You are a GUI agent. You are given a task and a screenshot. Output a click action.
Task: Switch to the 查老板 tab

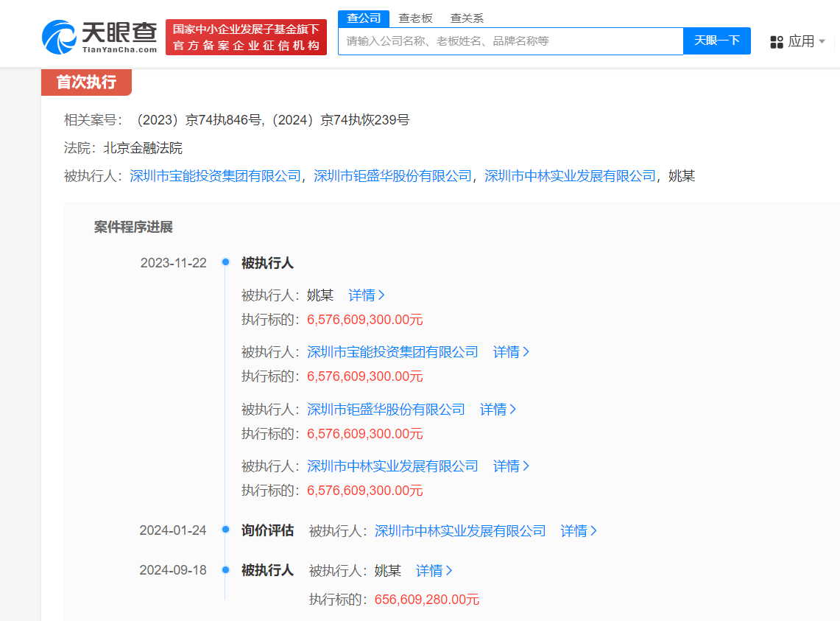tap(416, 18)
